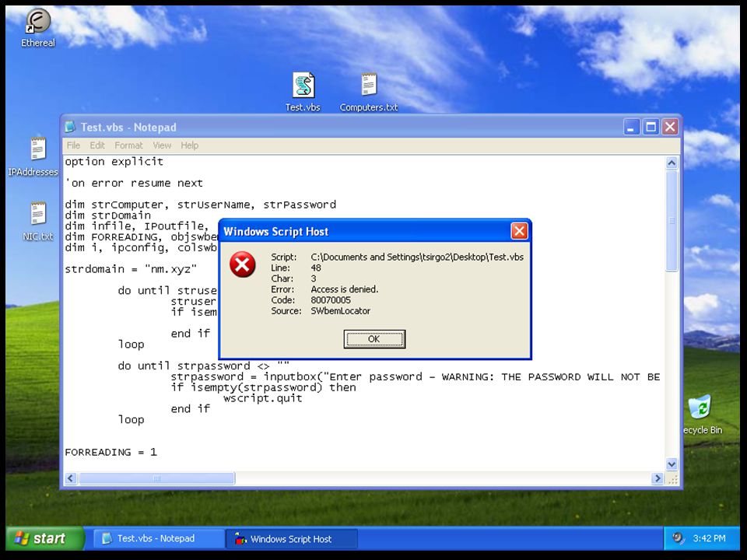Minimize the Notepad window

point(631,127)
